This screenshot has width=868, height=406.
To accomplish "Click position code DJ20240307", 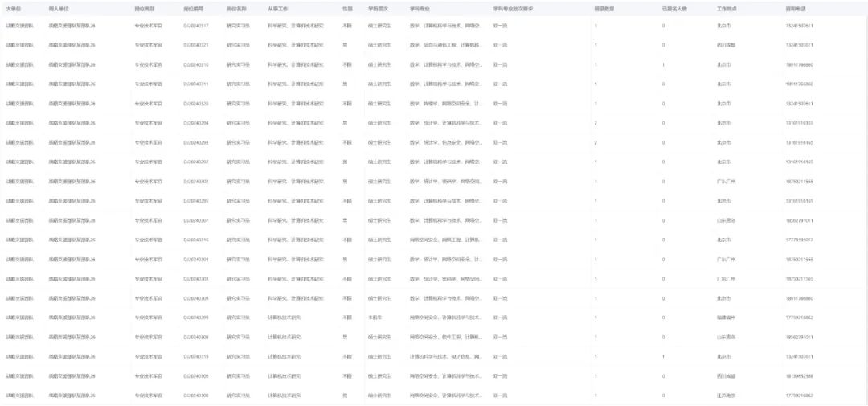I will [196, 220].
